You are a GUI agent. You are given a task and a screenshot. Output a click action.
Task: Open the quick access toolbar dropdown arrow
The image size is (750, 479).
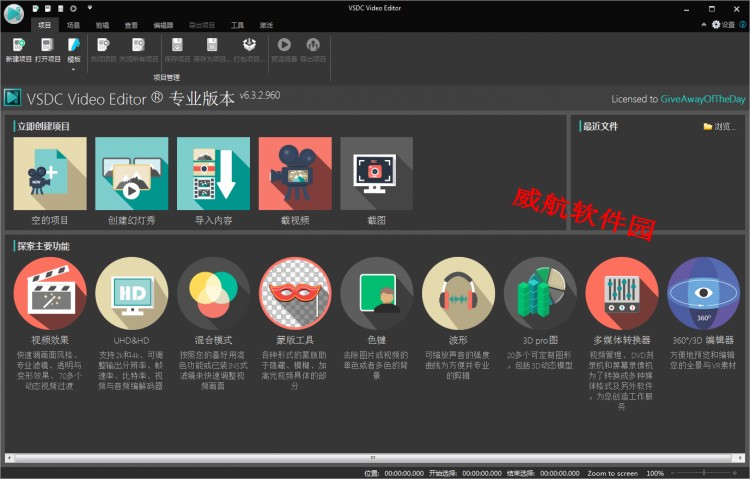90,8
